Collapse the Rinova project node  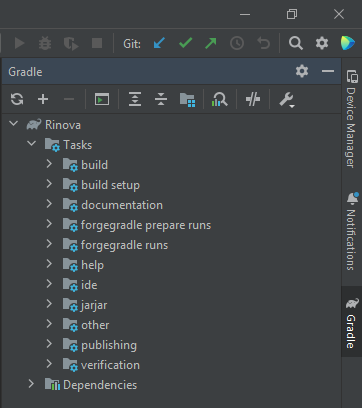pyautogui.click(x=14, y=124)
